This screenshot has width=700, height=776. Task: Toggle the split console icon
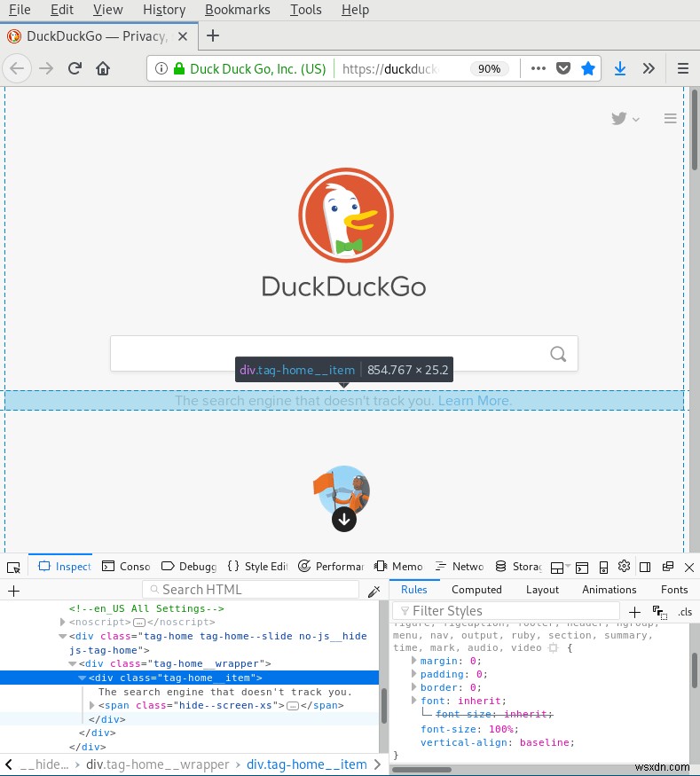tap(582, 568)
